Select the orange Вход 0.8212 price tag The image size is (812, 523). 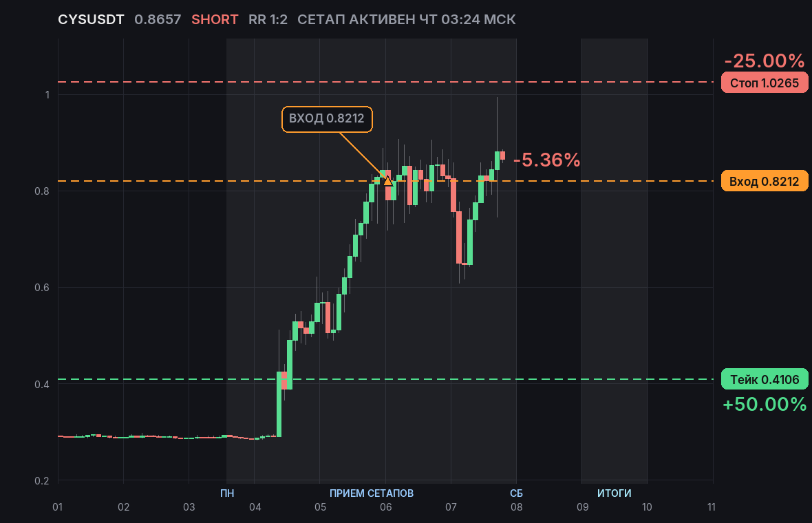click(765, 181)
